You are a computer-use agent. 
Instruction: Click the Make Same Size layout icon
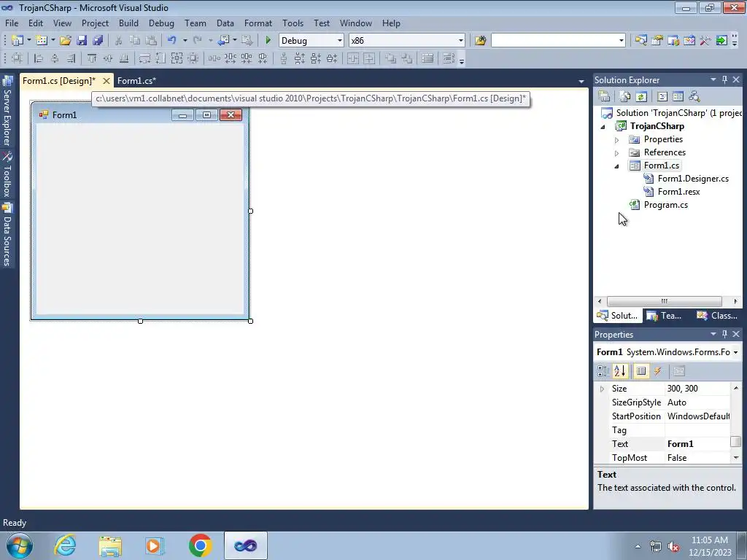pos(177,58)
